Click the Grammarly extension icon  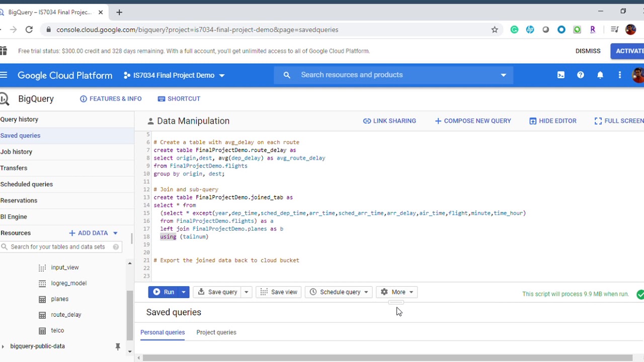pyautogui.click(x=514, y=30)
